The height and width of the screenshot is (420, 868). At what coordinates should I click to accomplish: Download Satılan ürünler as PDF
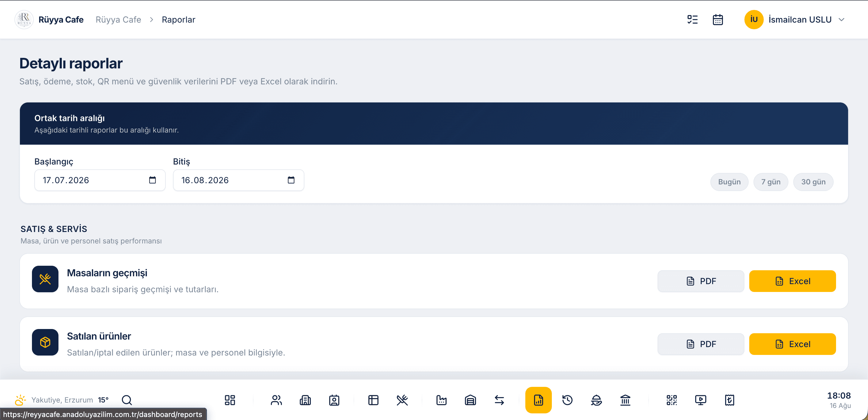click(701, 344)
